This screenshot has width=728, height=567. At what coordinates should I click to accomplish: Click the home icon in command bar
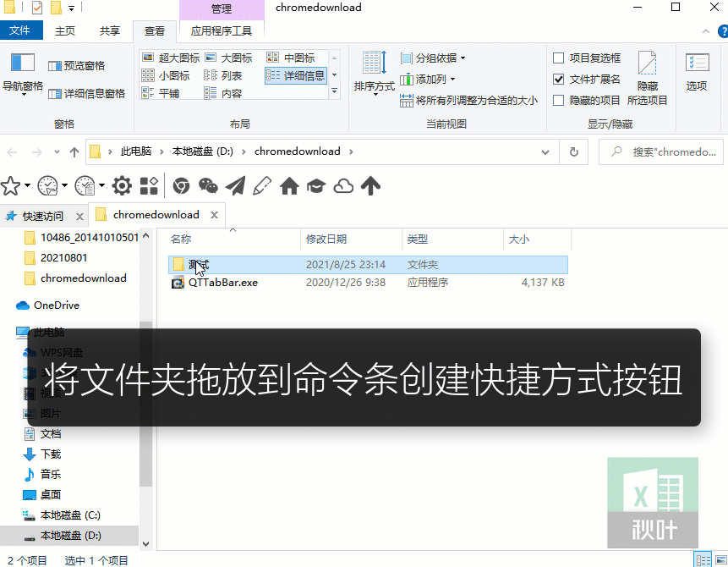click(x=289, y=186)
